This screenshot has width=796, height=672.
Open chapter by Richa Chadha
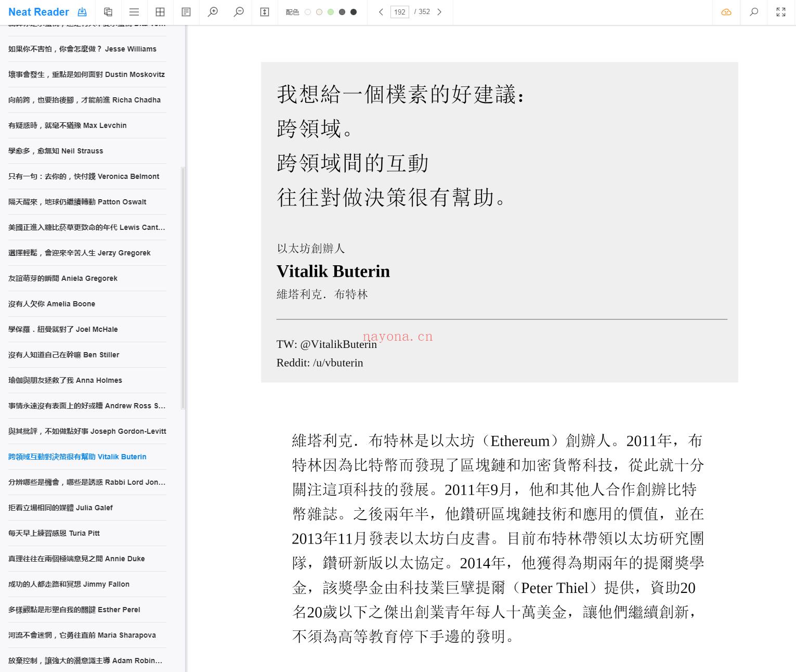tap(87, 100)
